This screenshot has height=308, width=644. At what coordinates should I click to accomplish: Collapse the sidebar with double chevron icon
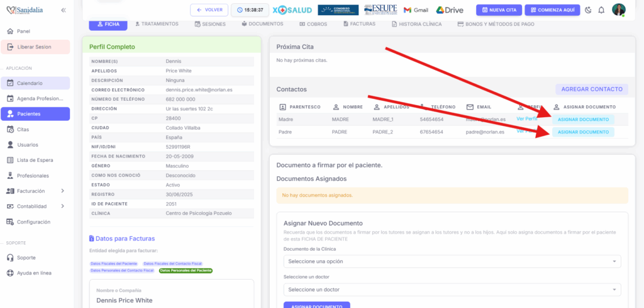click(64, 11)
